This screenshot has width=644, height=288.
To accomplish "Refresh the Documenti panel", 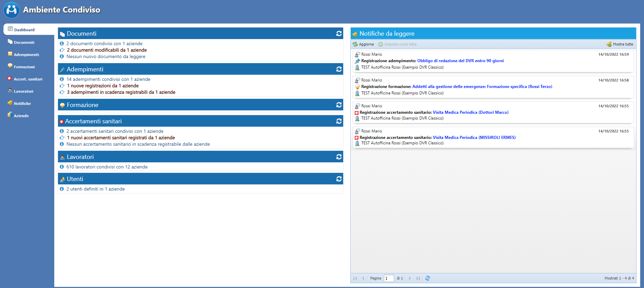I will [338, 34].
